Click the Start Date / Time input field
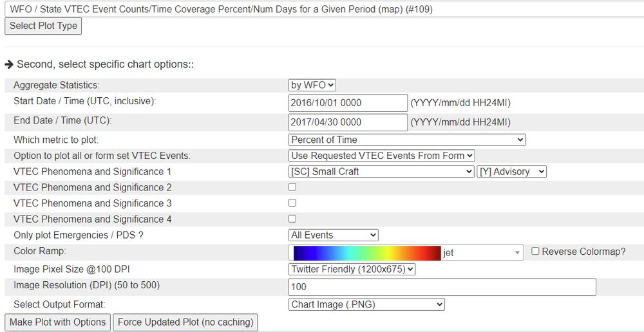Image resolution: width=644 pixels, height=332 pixels. click(x=348, y=103)
